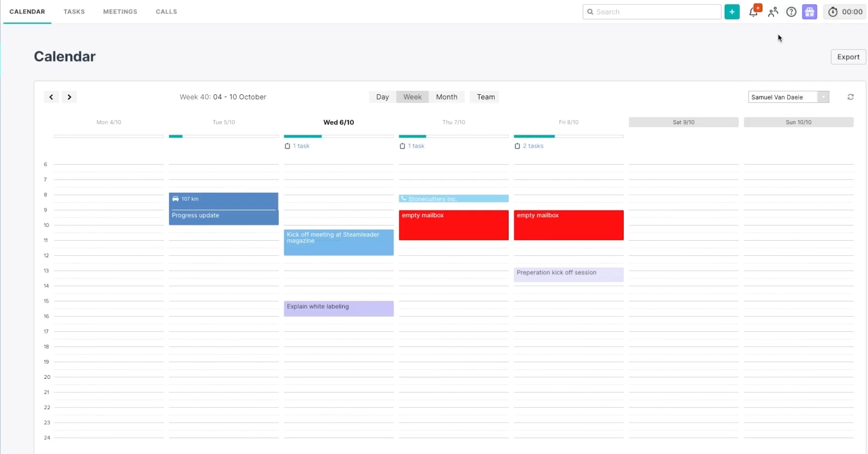This screenshot has width=868, height=454.
Task: Open the Kick off meeting at Steamleader event
Action: coord(339,242)
